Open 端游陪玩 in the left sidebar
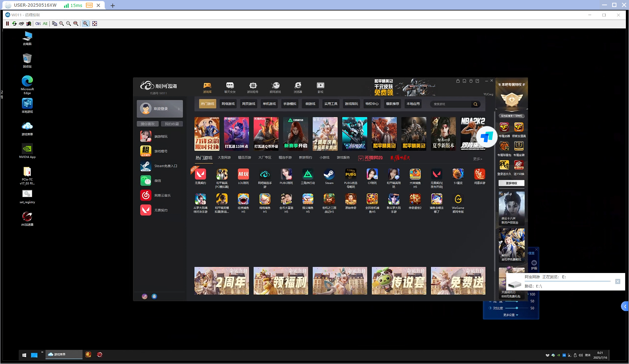This screenshot has height=364, width=629. tap(154, 136)
